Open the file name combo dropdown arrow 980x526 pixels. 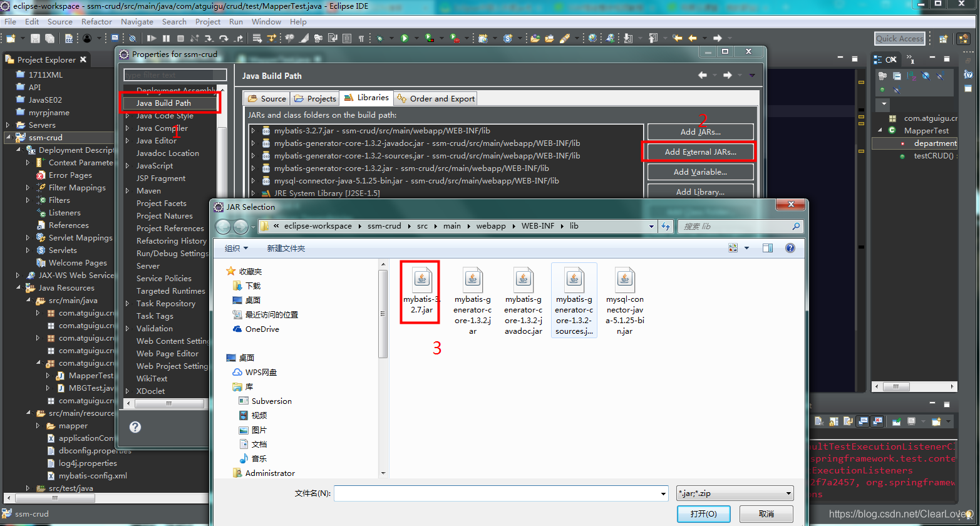663,493
